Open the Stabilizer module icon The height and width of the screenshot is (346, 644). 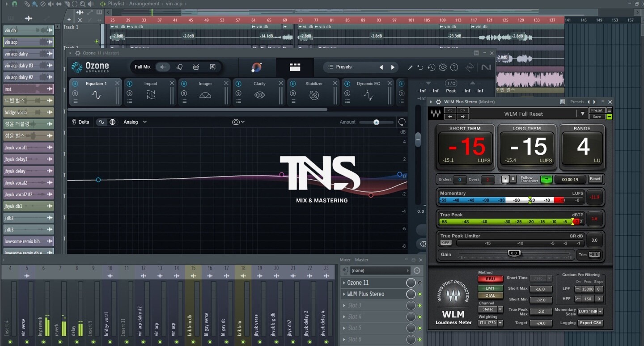coord(314,95)
